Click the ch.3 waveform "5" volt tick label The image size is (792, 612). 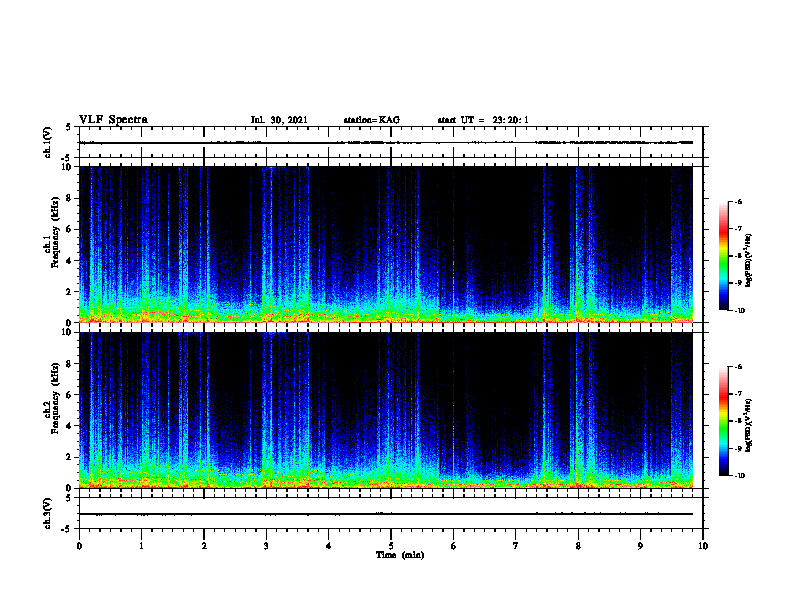(70, 498)
